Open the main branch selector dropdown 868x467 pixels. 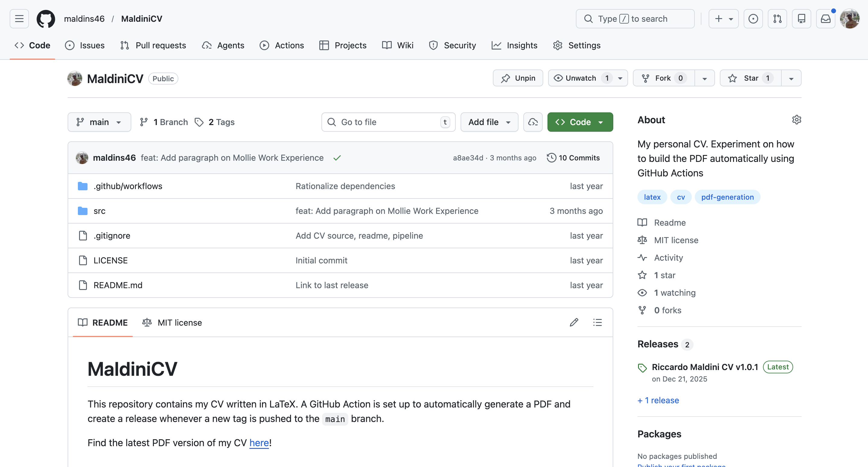click(x=99, y=122)
